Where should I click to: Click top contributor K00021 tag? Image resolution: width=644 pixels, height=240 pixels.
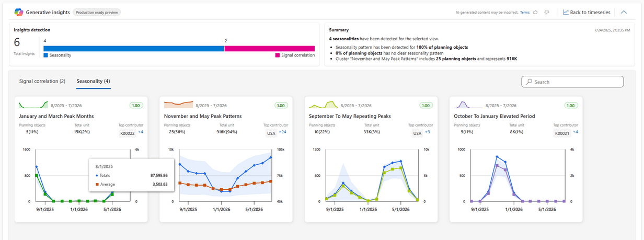562,133
